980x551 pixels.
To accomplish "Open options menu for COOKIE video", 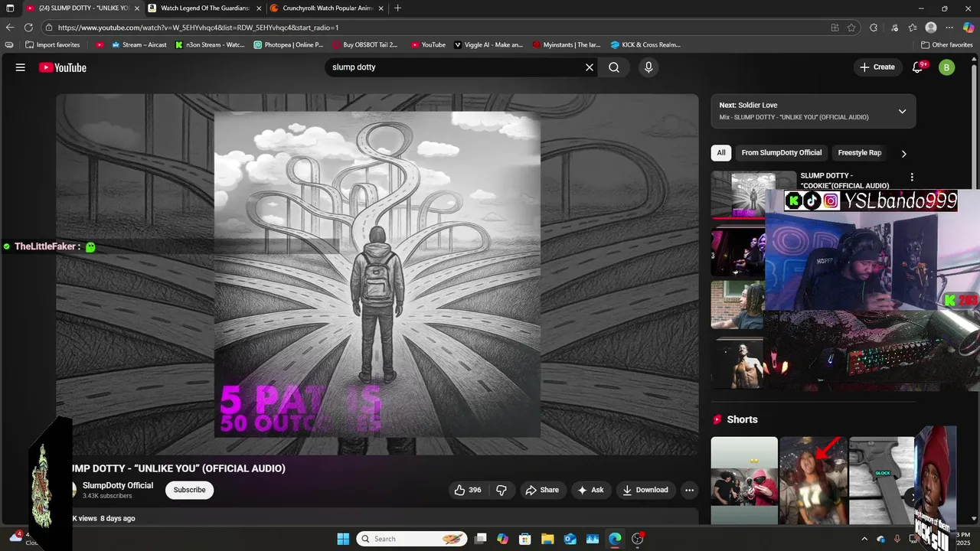I will click(x=911, y=177).
